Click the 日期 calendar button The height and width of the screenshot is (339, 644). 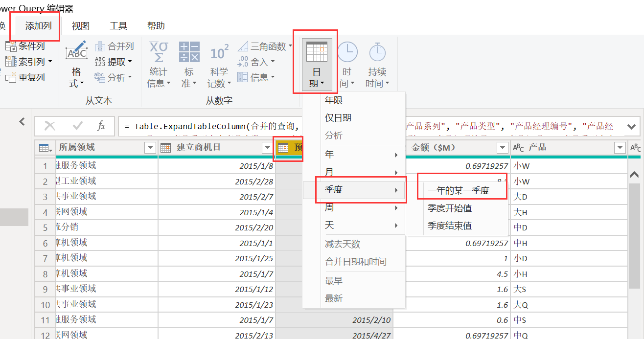click(x=317, y=65)
